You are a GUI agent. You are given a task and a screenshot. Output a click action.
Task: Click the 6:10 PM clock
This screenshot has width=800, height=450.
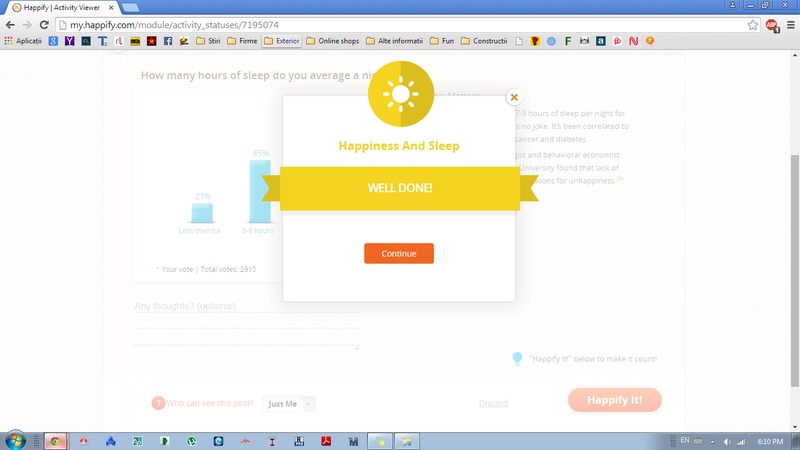[x=770, y=441]
